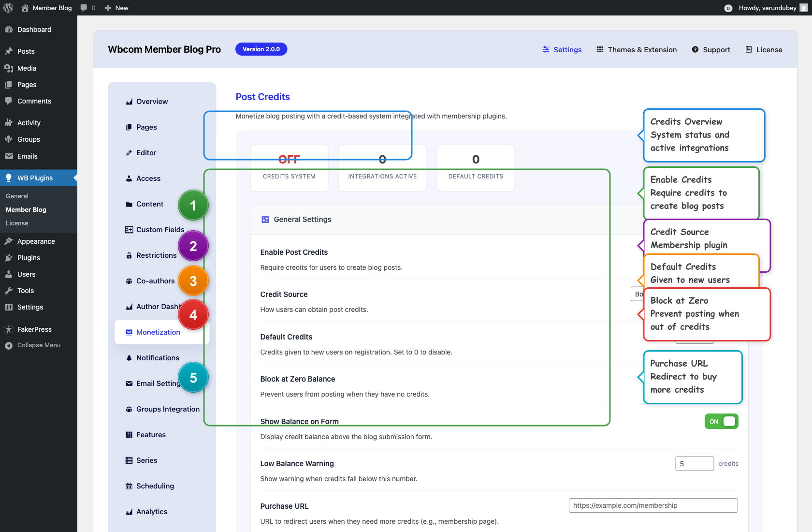Click the Overview chart icon in plugin sidebar
Viewport: 812px width, 532px height.
[x=129, y=102]
